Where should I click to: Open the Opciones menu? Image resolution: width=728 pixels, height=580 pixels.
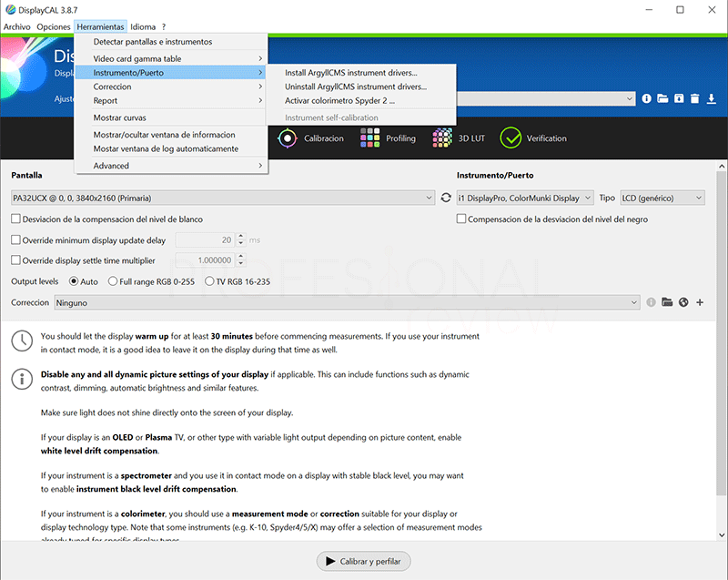point(54,27)
